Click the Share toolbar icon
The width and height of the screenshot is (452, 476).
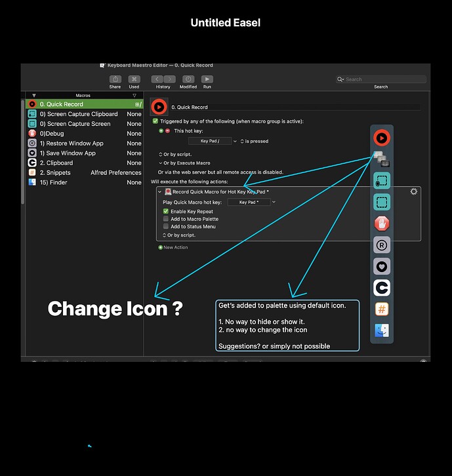pyautogui.click(x=115, y=79)
